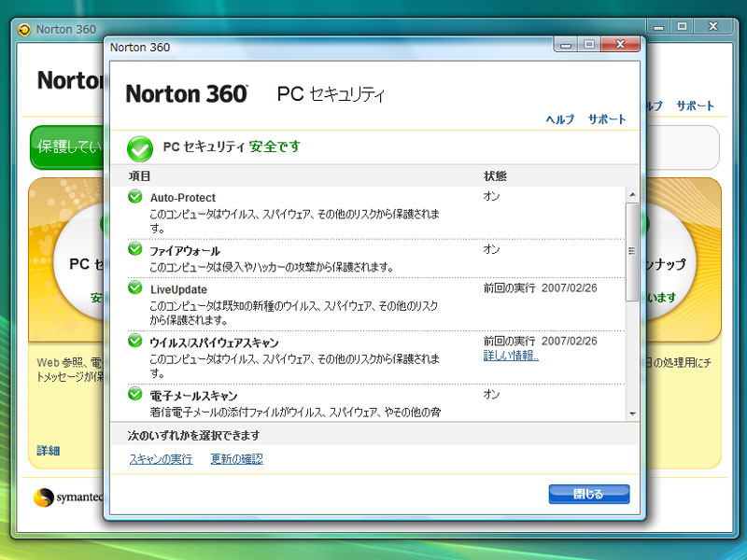
Task: Click the オン status for 電子メールスキャン
Action: (491, 394)
